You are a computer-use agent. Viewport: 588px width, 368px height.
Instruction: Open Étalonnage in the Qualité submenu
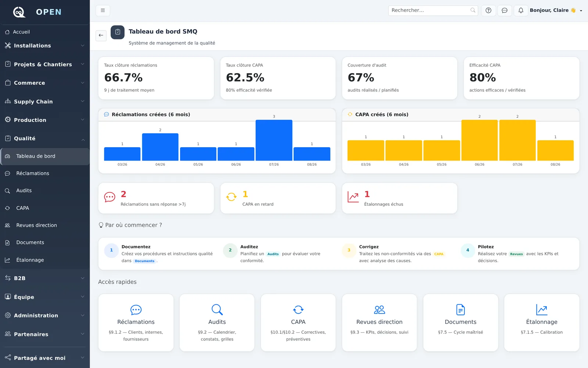(x=45, y=260)
